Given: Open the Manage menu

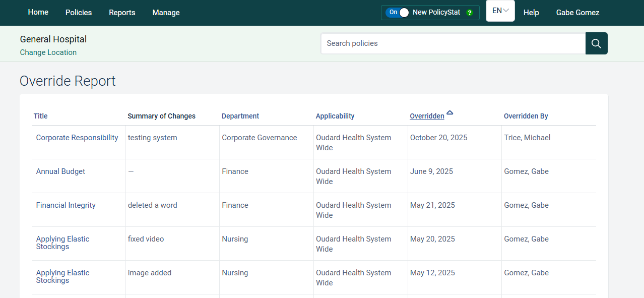Looking at the screenshot, I should [x=166, y=13].
